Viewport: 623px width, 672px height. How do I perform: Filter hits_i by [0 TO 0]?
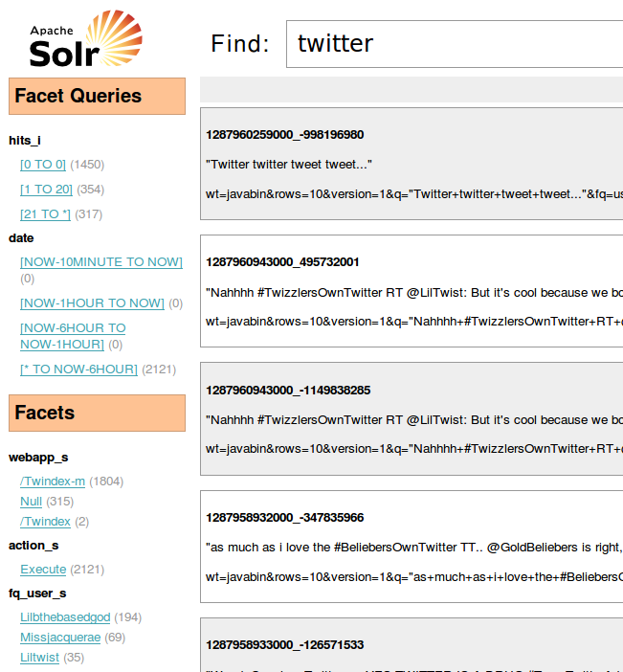[43, 165]
